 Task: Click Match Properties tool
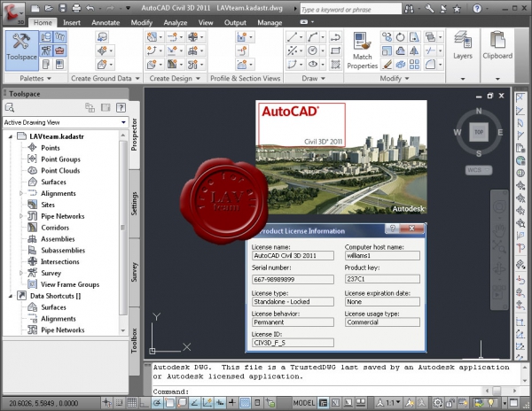pos(362,50)
